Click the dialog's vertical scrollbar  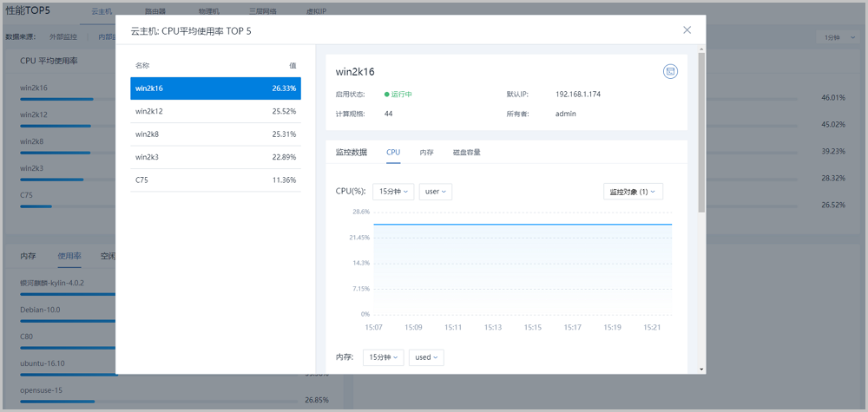coord(701,130)
